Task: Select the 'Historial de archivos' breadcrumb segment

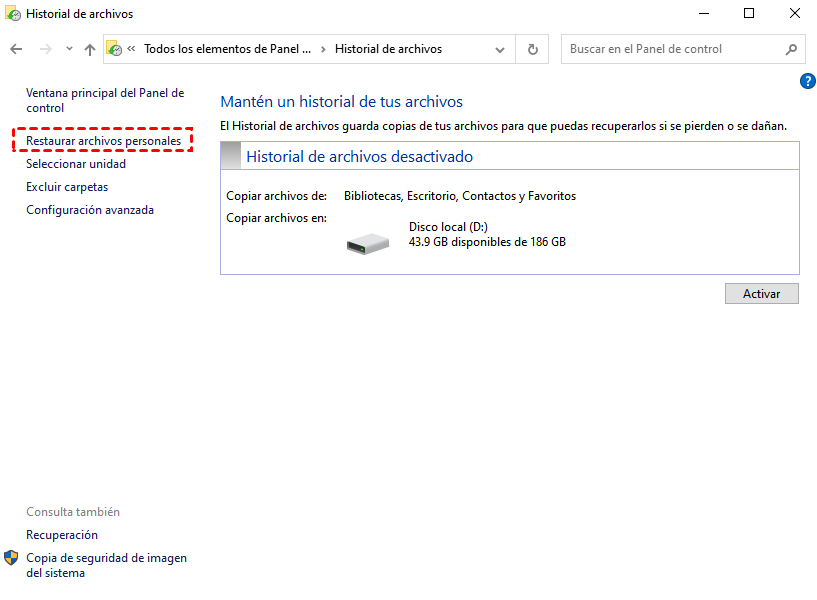Action: [x=388, y=49]
